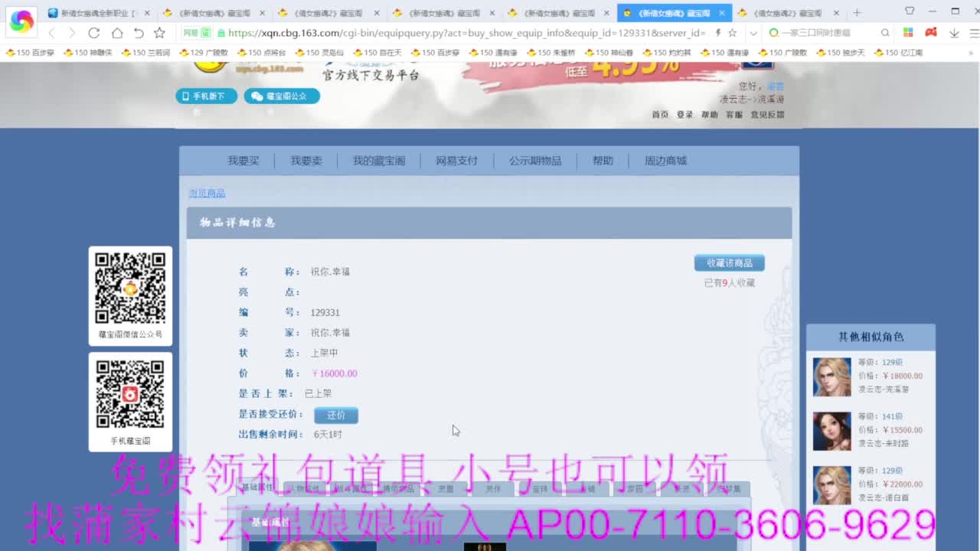Click the back navigation arrow

coord(51,34)
